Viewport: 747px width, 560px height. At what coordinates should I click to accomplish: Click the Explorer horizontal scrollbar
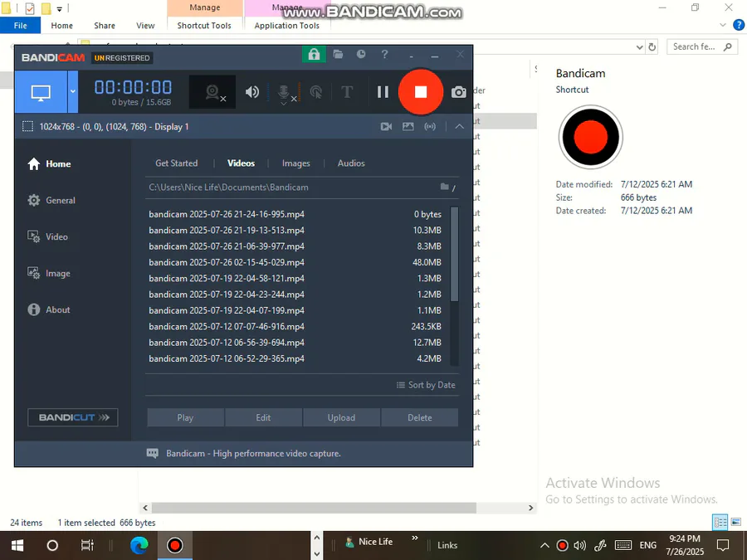pyautogui.click(x=314, y=508)
